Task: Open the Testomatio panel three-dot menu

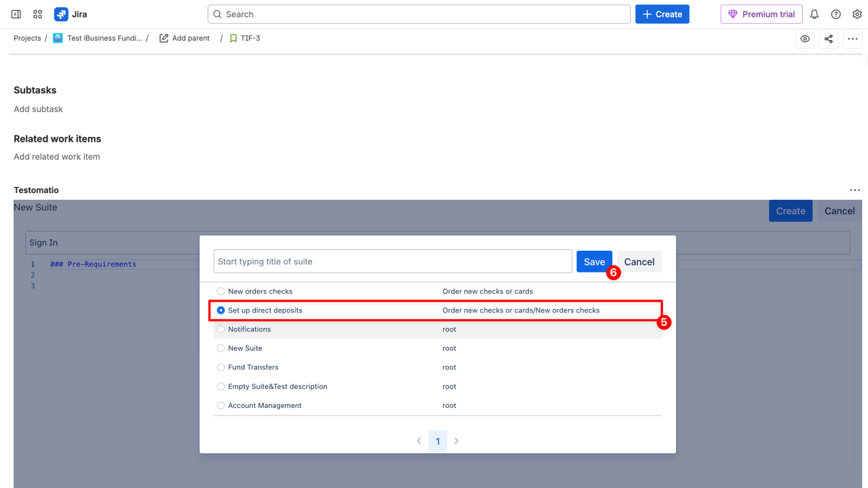Action: [x=854, y=190]
